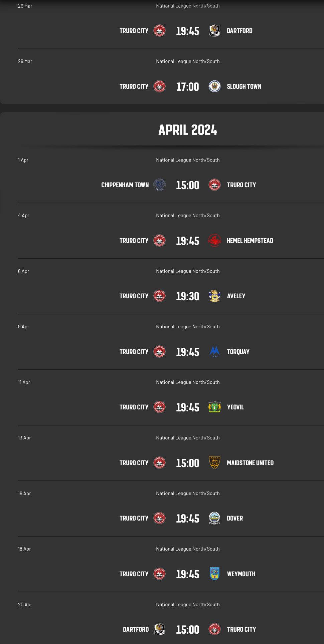Screen dimensions: 324x644
Task: Click Dartford crest in 26 Mar fixture
Action: [214, 31]
